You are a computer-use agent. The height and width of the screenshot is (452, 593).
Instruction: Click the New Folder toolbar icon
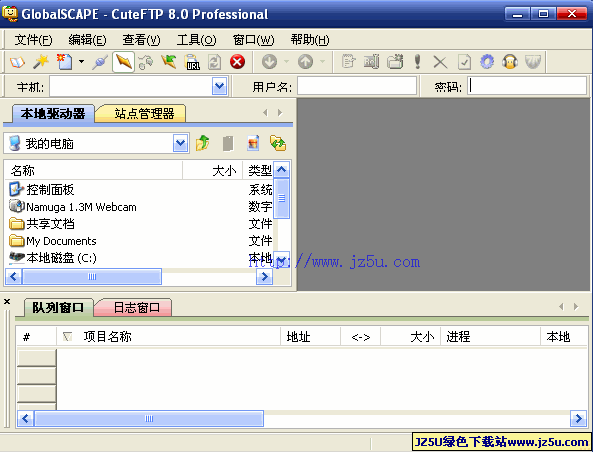point(395,62)
